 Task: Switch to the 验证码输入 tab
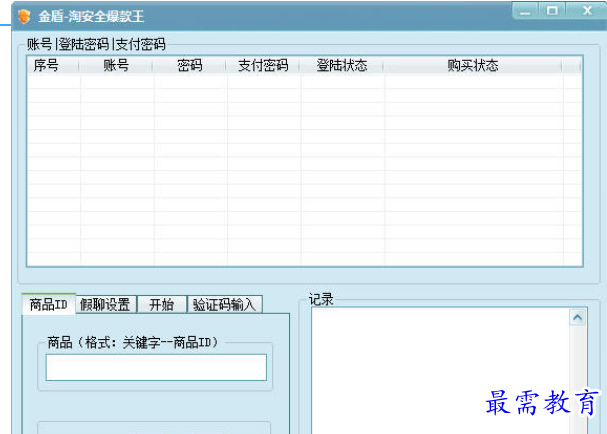pyautogui.click(x=225, y=305)
